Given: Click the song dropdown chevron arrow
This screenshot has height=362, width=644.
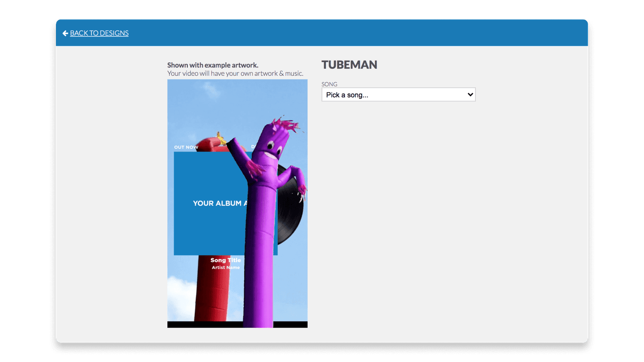Looking at the screenshot, I should click(x=470, y=95).
